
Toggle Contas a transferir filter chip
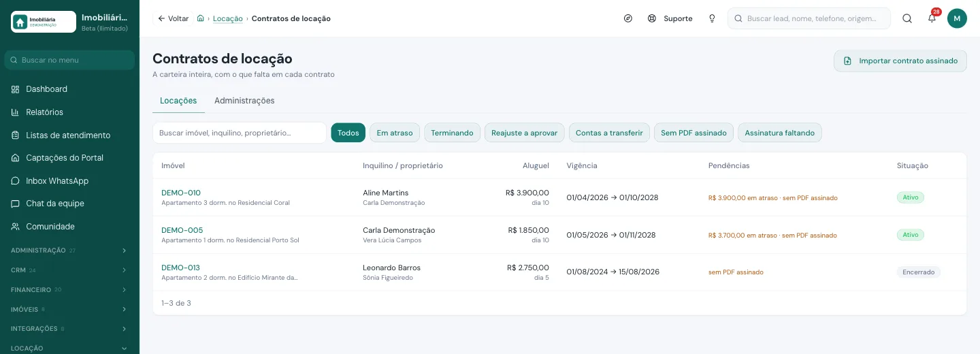point(609,133)
